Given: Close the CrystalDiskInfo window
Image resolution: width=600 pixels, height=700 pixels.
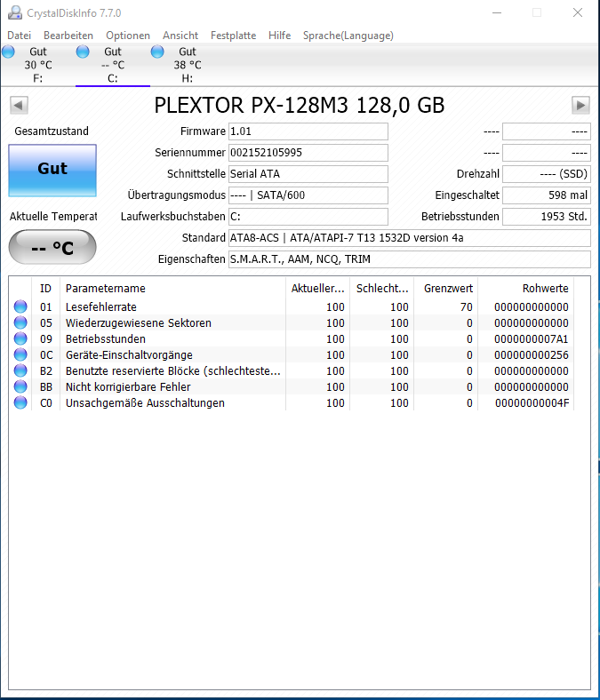Looking at the screenshot, I should click(578, 12).
